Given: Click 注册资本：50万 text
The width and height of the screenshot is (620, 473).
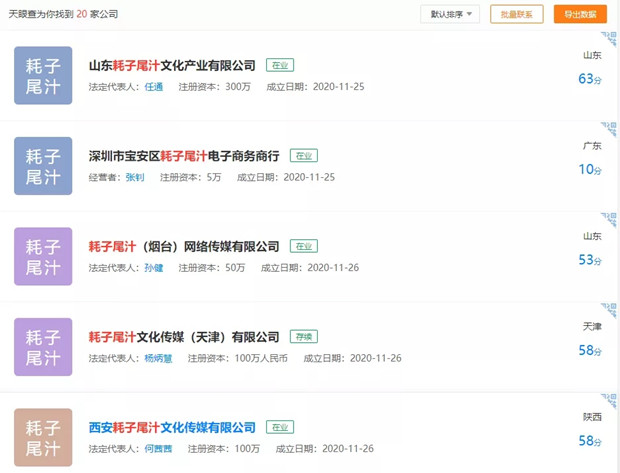Looking at the screenshot, I should point(212,268).
